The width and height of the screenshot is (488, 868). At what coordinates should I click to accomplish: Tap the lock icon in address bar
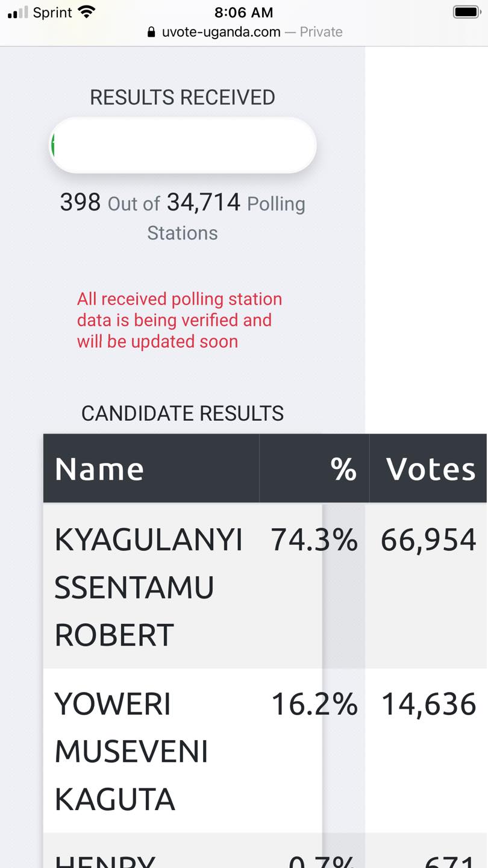pyautogui.click(x=151, y=32)
